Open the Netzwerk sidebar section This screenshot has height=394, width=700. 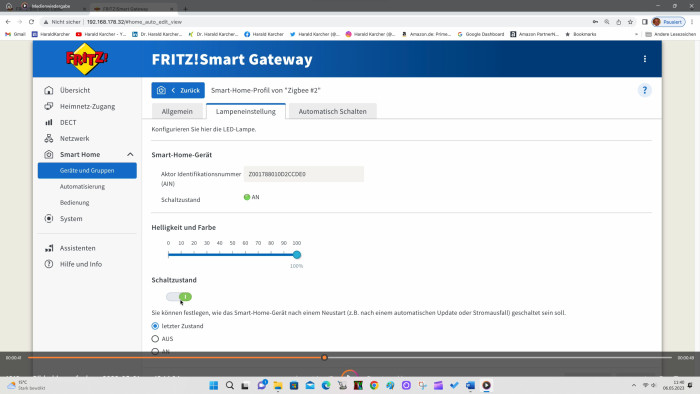click(74, 138)
